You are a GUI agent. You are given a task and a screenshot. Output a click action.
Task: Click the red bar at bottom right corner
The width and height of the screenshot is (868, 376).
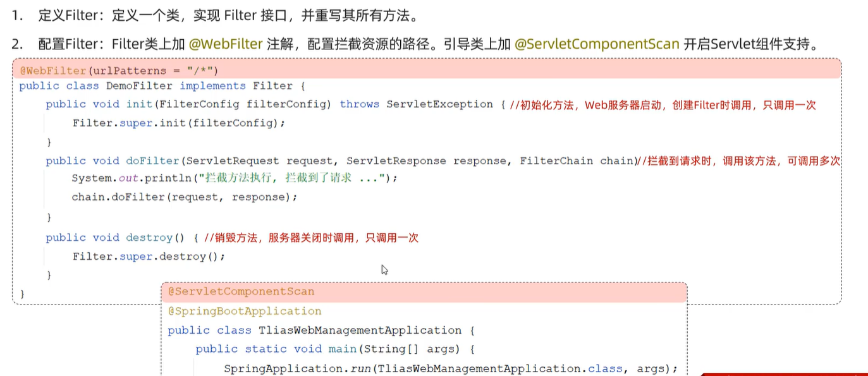(785, 373)
